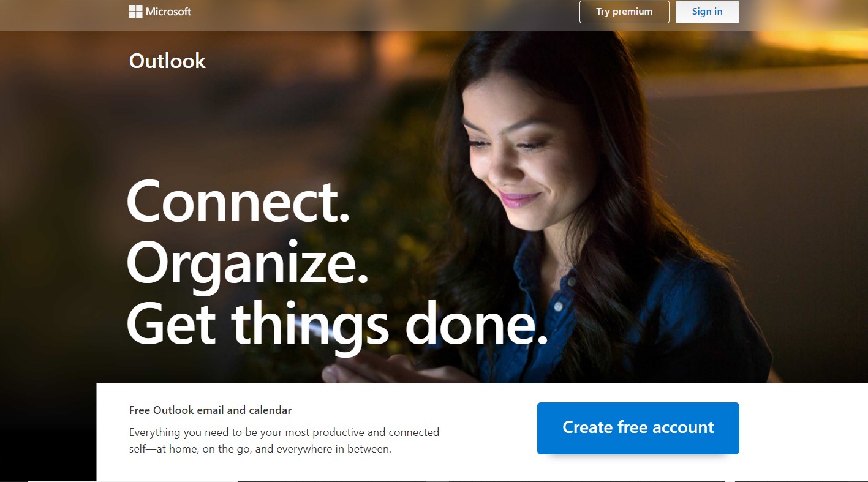Click the "Organize." headline text
The image size is (868, 482).
click(x=247, y=262)
